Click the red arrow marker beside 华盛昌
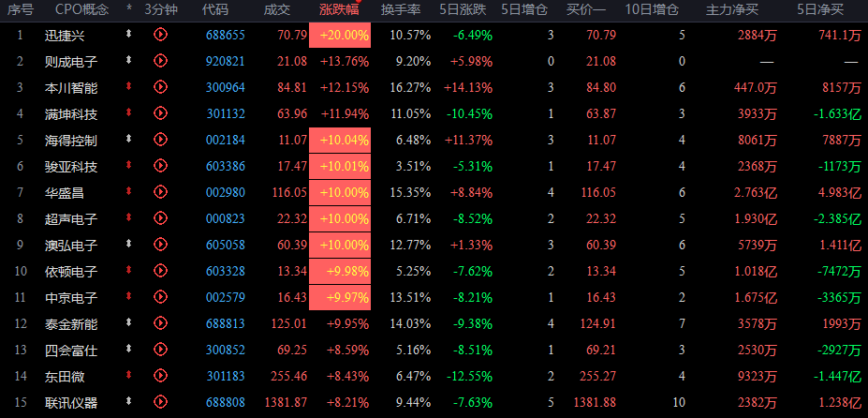 coord(129,190)
